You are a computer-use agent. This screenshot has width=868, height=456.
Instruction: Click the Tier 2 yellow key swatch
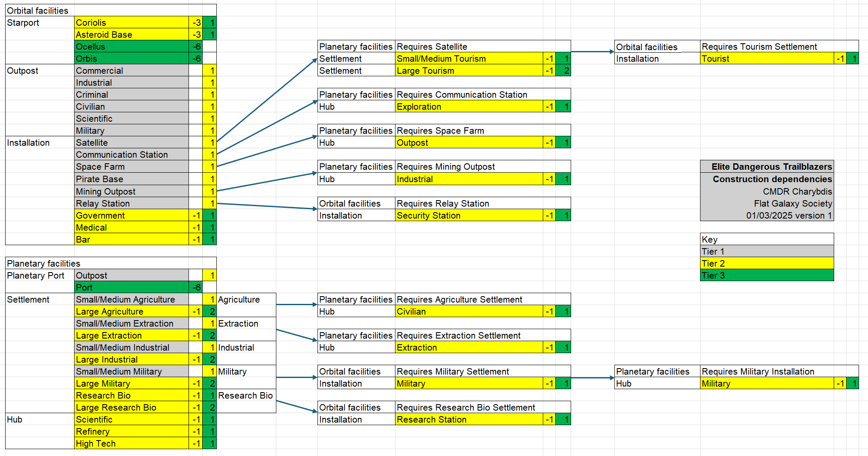tap(767, 263)
